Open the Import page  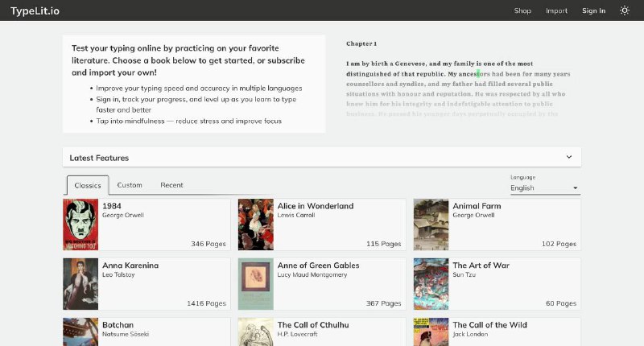click(556, 10)
